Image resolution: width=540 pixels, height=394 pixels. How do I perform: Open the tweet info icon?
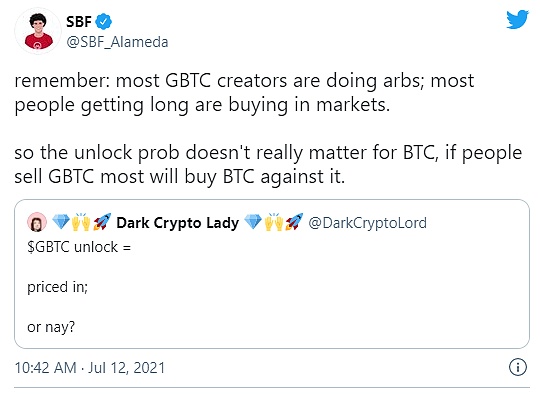click(518, 367)
